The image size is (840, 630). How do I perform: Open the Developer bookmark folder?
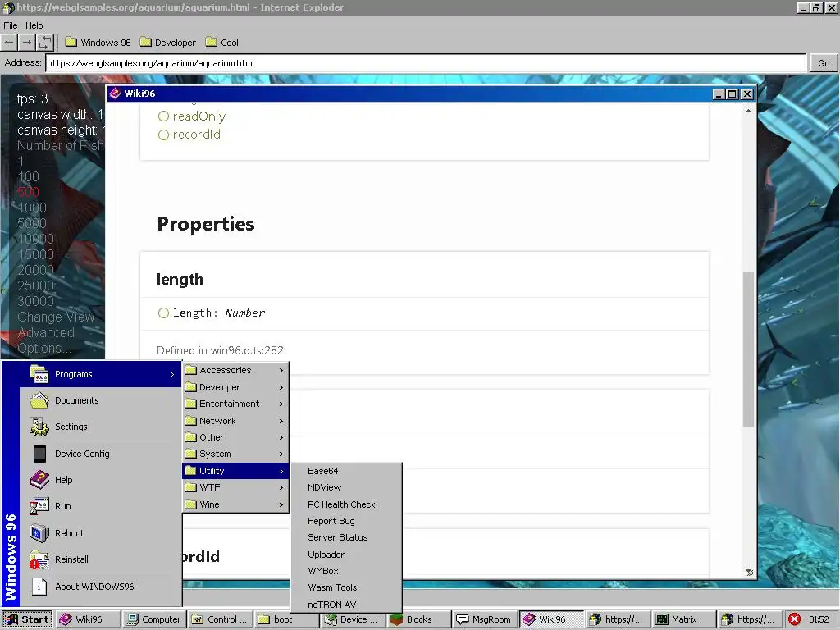click(x=167, y=43)
